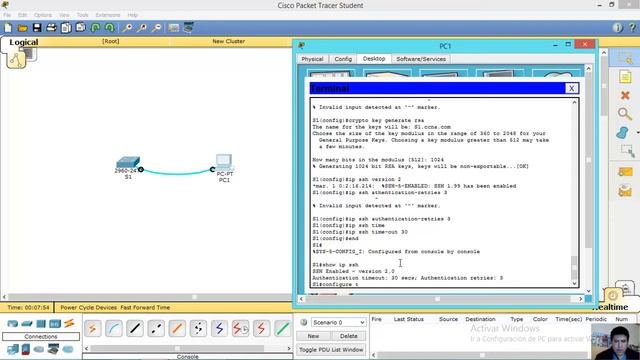
Task: Click the Copy toolbar icon
Action: (66, 28)
